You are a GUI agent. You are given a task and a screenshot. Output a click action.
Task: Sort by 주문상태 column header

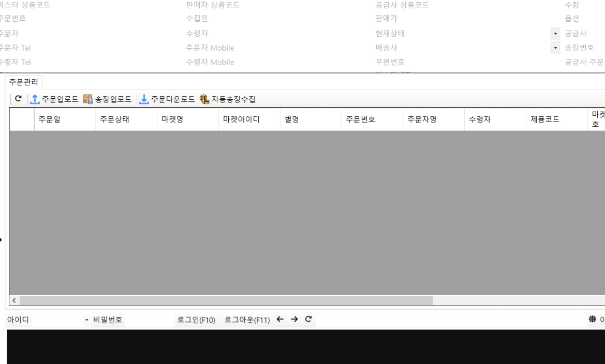pyautogui.click(x=126, y=119)
